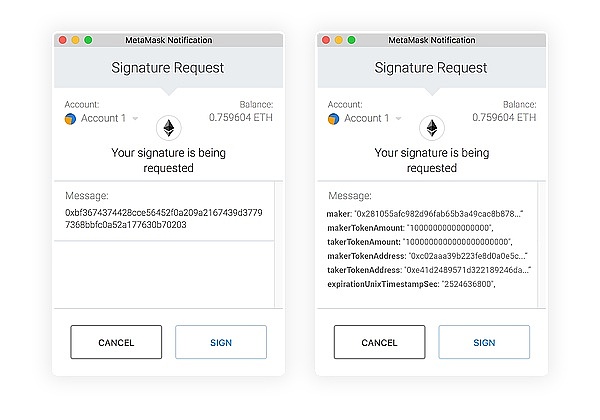This screenshot has height=420, width=600.
Task: Click the takerTokenAmount line in the message
Action: 418,242
